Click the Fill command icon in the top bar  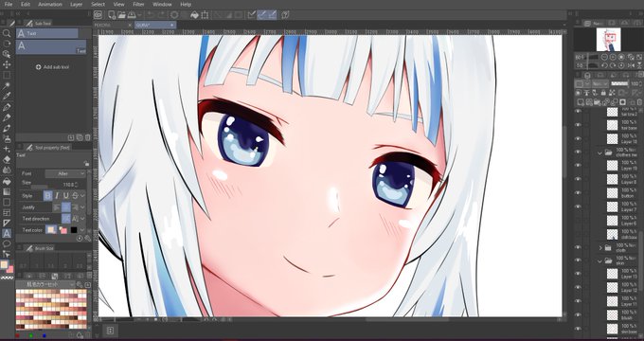pyautogui.click(x=195, y=15)
